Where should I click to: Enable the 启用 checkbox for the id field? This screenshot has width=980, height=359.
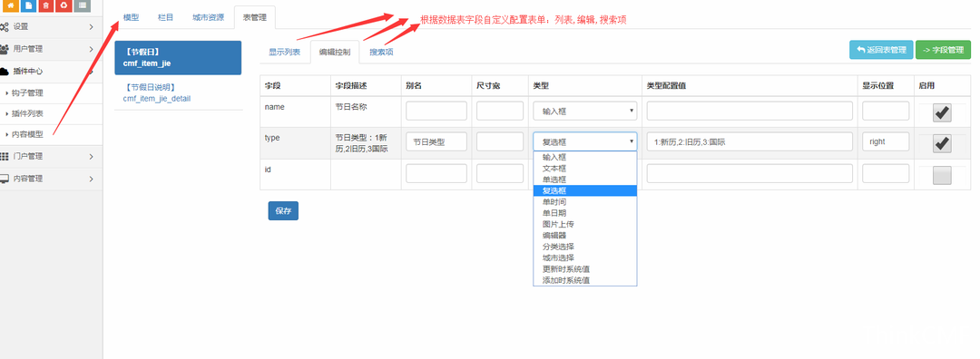tap(942, 176)
